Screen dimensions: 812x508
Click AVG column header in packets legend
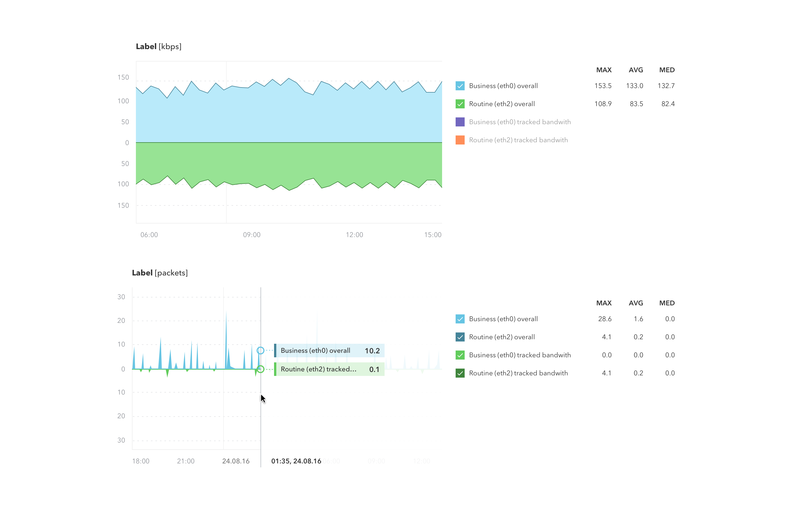(x=636, y=303)
